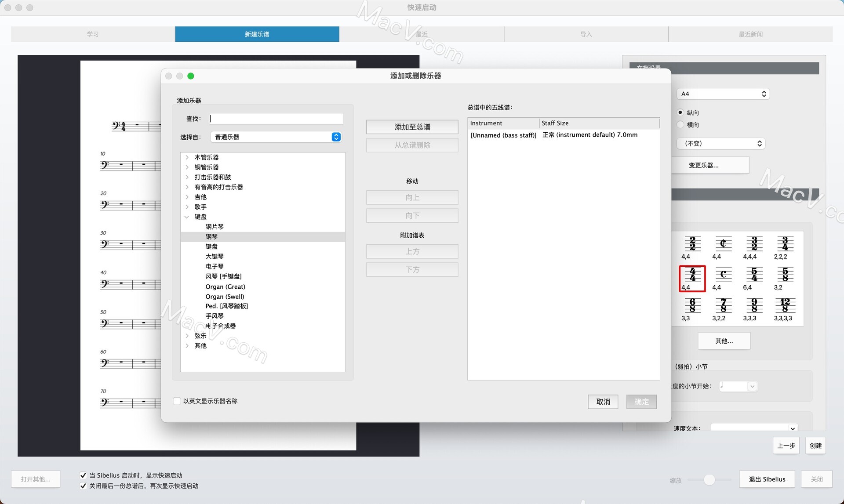
Task: Click the Staff Size column header
Action: click(x=599, y=123)
